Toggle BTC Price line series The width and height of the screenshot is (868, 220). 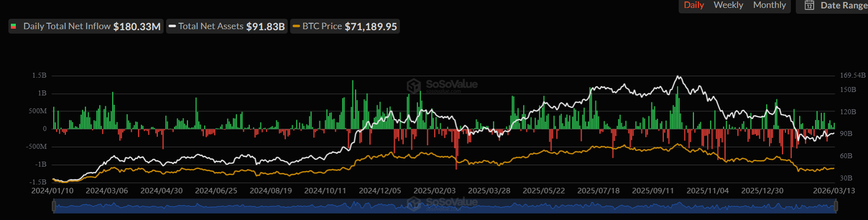pyautogui.click(x=345, y=27)
